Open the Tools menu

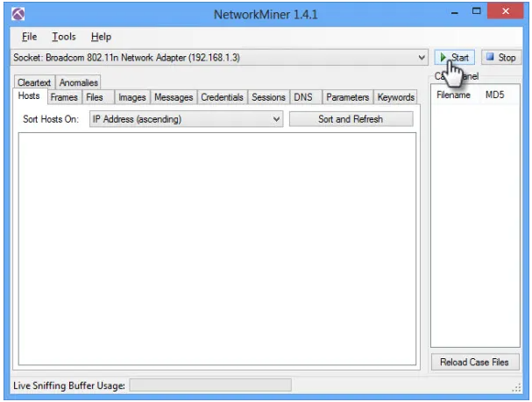coord(63,38)
